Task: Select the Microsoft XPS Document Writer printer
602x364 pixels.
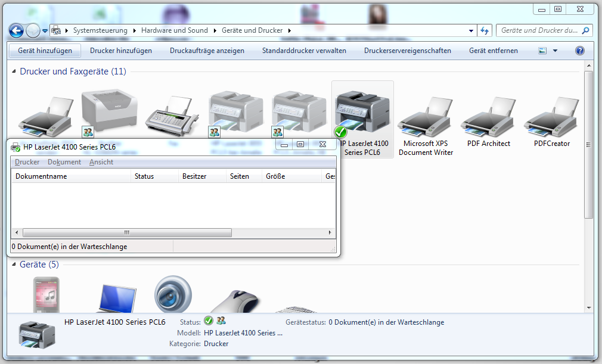Action: [426, 122]
